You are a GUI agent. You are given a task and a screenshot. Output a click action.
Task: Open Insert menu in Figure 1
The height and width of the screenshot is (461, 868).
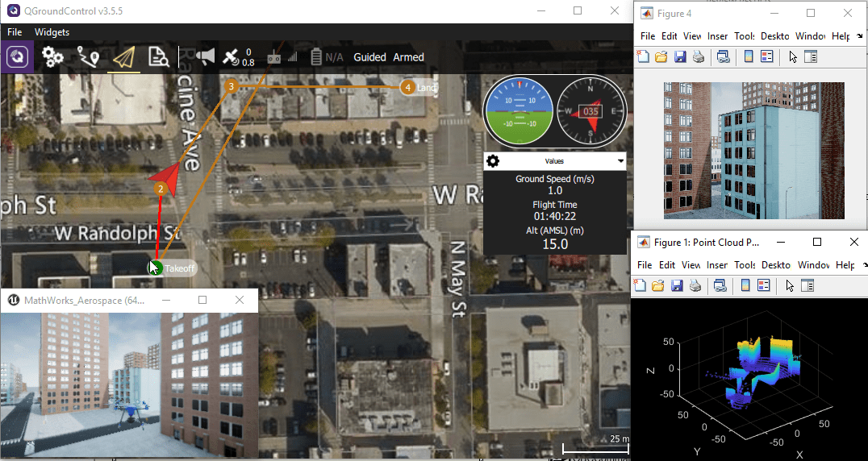click(x=717, y=265)
